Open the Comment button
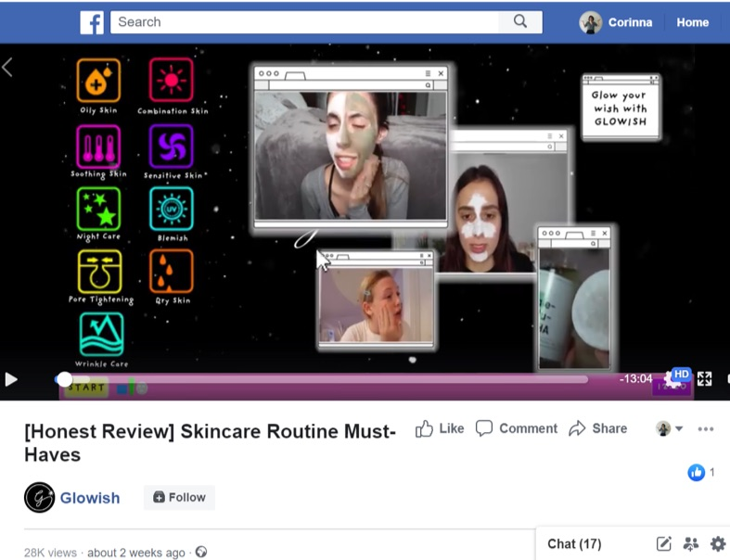 [517, 428]
